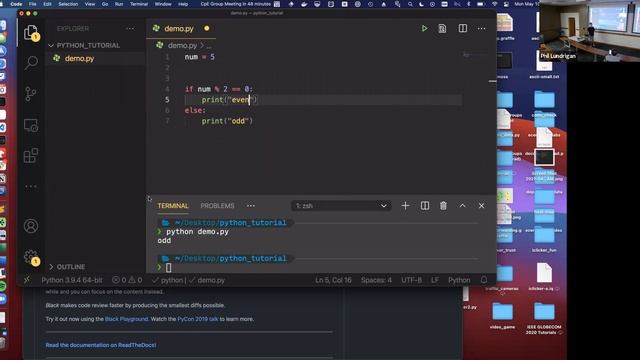The width and height of the screenshot is (640, 360).
Task: Split the editor right
Action: point(462,28)
